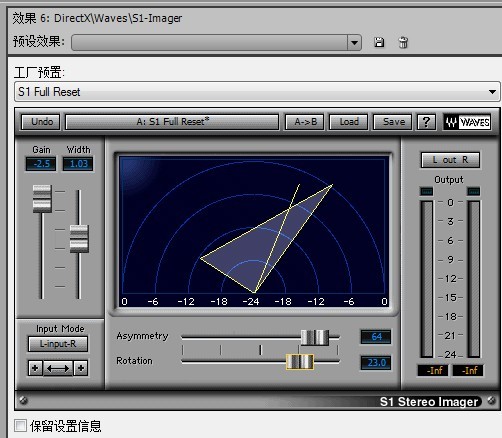
Task: Click the Rotation value field 23.0
Action: [376, 363]
